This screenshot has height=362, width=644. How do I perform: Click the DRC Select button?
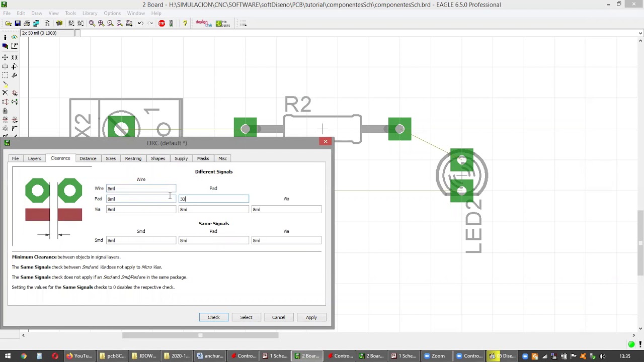pyautogui.click(x=246, y=317)
